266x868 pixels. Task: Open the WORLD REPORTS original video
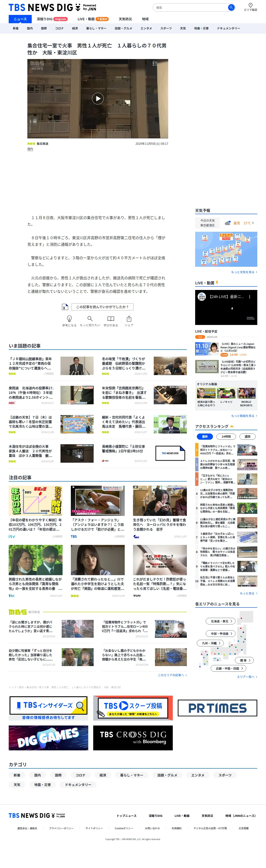[247, 398]
